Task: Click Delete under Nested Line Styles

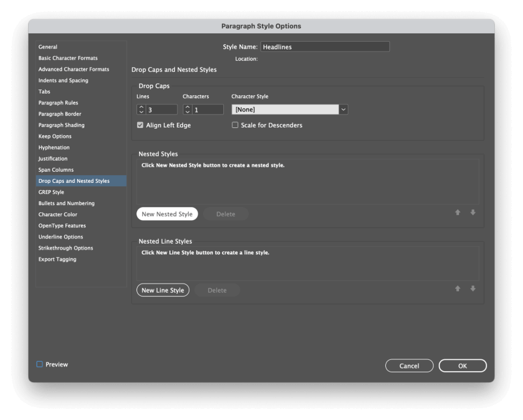Action: point(217,290)
